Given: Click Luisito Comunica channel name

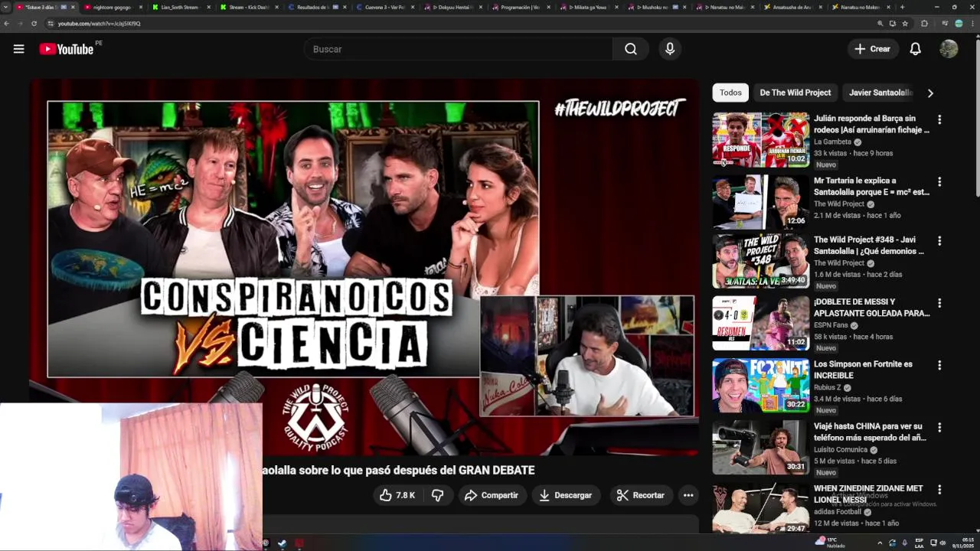Looking at the screenshot, I should [841, 449].
